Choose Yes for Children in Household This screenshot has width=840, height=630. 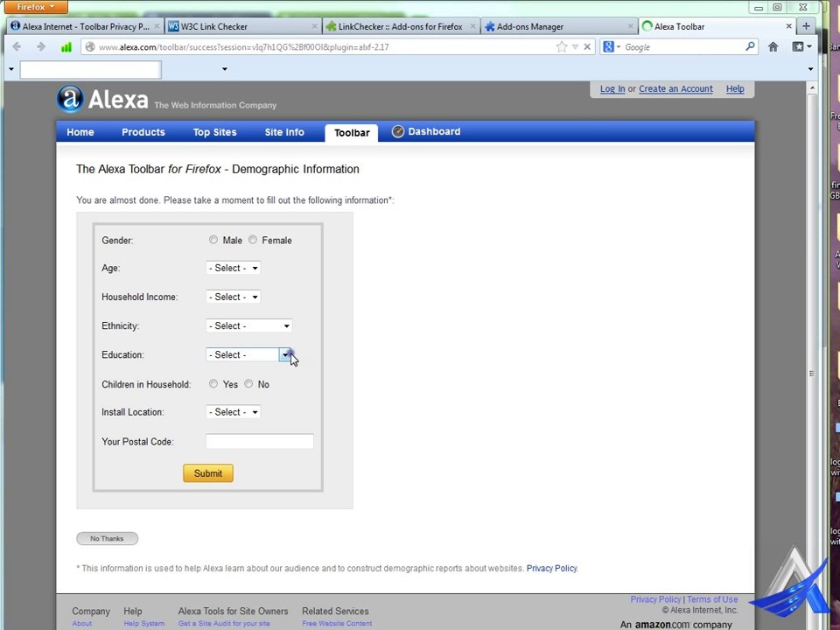[213, 383]
